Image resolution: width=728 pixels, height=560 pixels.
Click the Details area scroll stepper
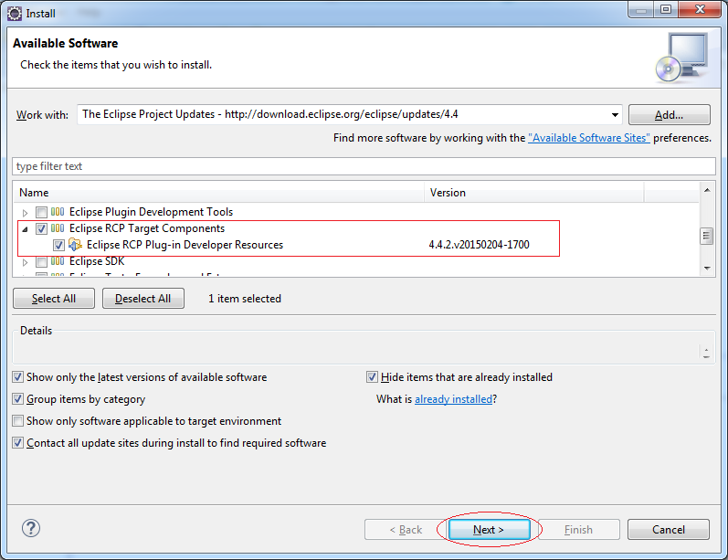pos(706,354)
